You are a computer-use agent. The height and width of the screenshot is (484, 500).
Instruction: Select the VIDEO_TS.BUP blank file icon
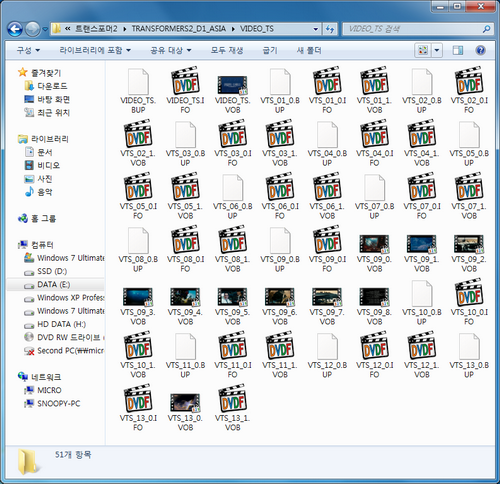(x=138, y=81)
